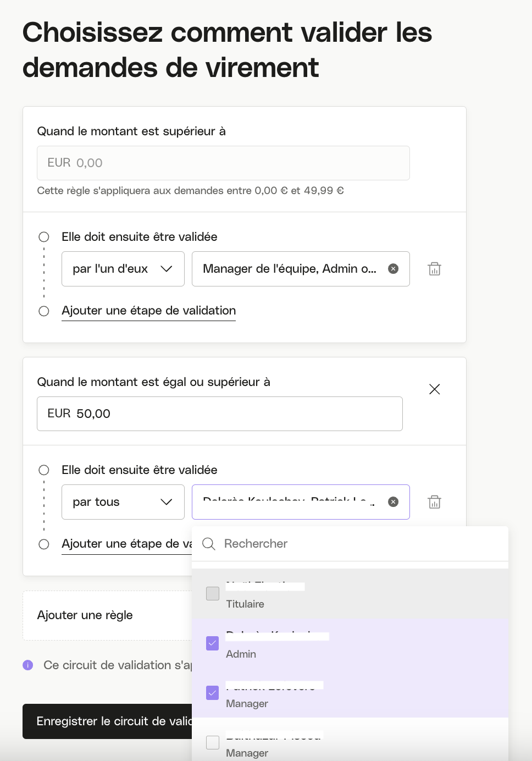Remove the "Manager de l'équipe, Admin" selection chip
The image size is (532, 761).
pos(393,268)
